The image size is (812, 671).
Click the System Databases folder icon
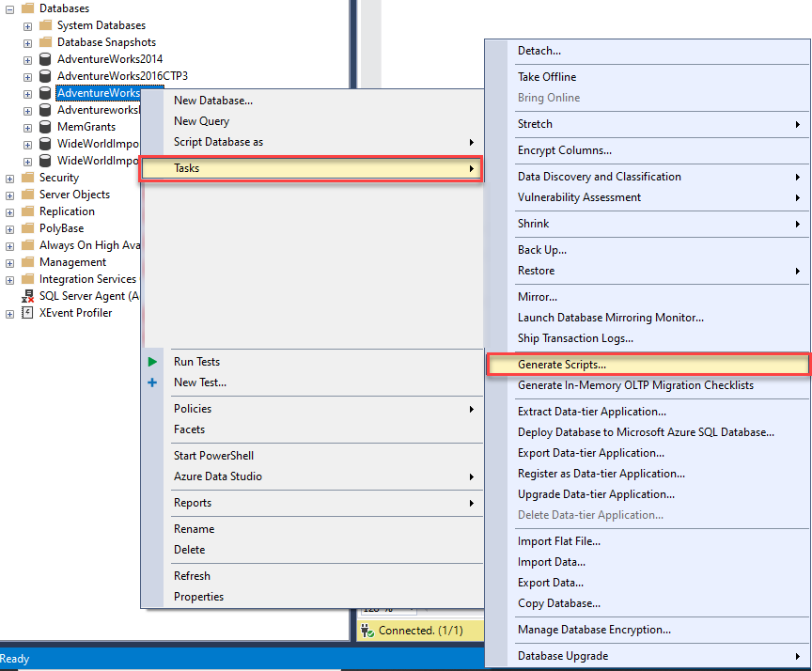45,24
